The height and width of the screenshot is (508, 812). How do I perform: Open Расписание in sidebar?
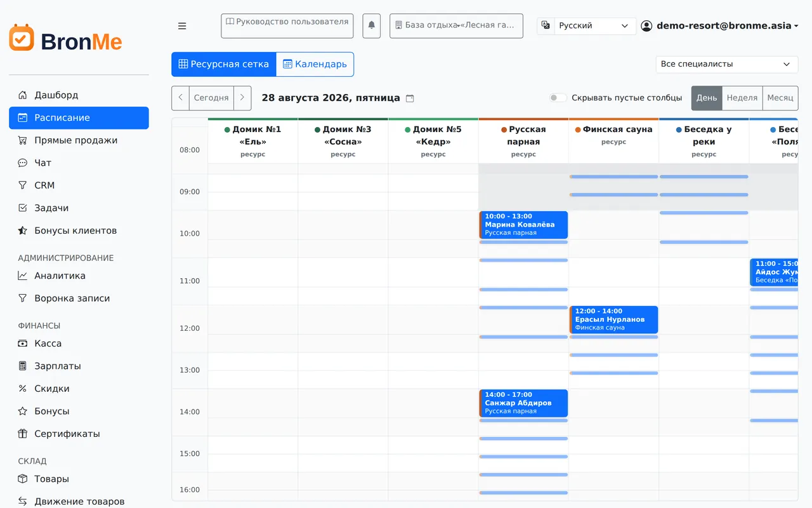point(79,117)
